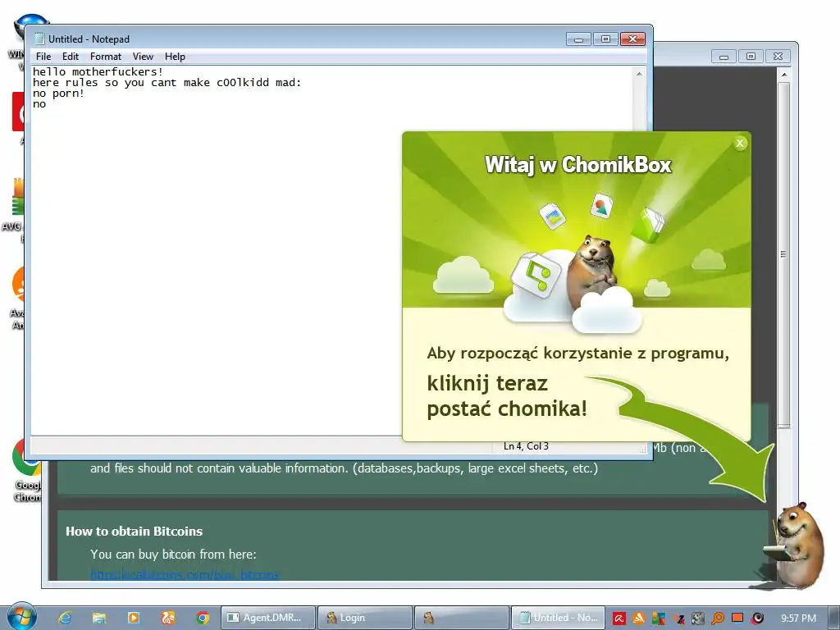Switch to the Login taskbar window
Image resolution: width=840 pixels, height=630 pixels.
pyautogui.click(x=365, y=618)
